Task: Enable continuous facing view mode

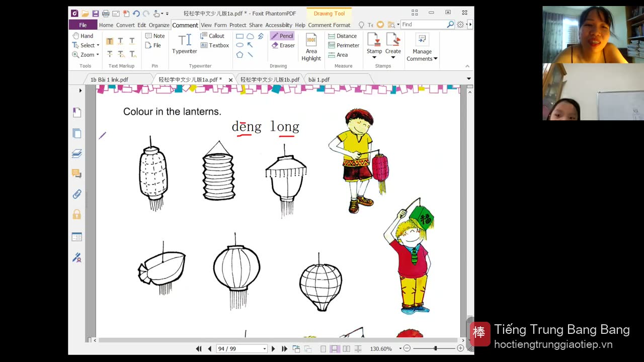Action: (x=358, y=348)
